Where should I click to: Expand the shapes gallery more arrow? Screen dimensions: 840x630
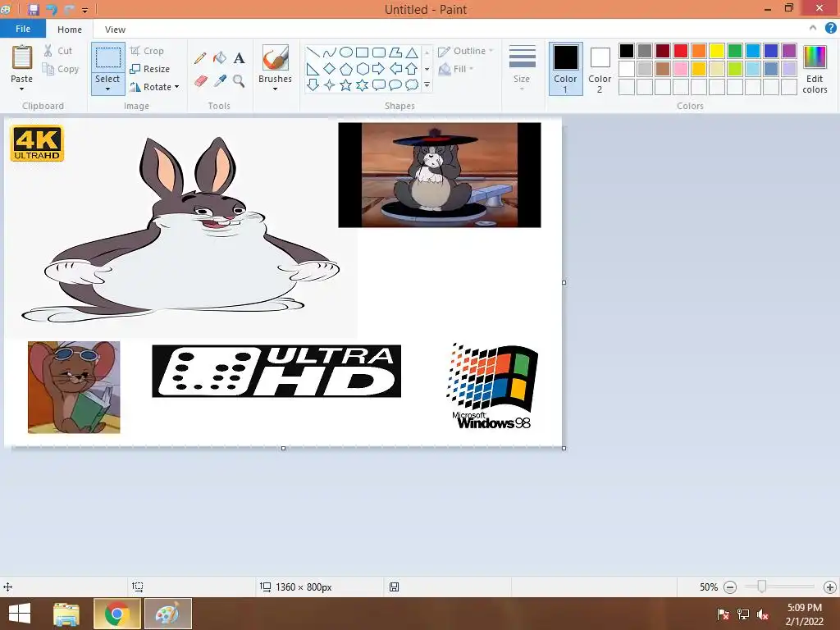(x=427, y=85)
